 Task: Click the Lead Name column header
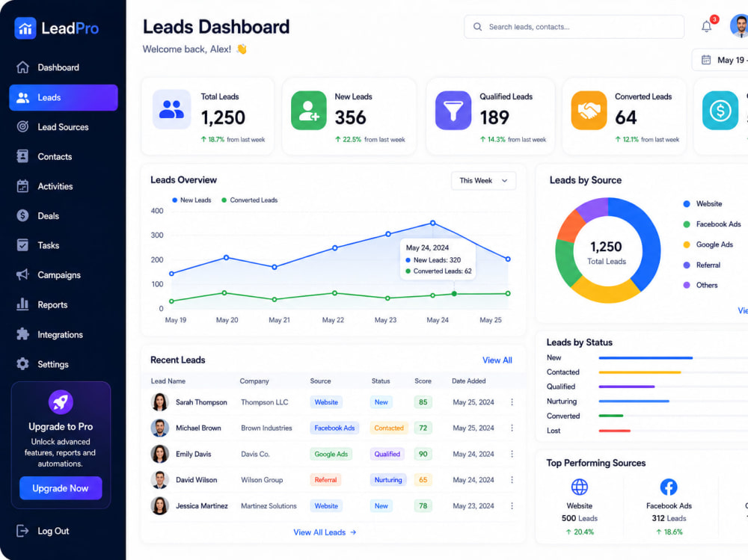168,381
